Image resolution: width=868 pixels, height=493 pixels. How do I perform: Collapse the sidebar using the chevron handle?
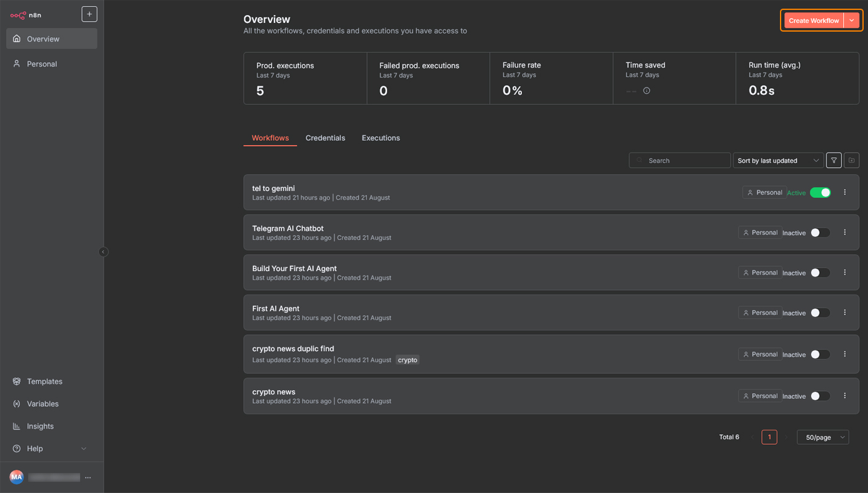[103, 252]
